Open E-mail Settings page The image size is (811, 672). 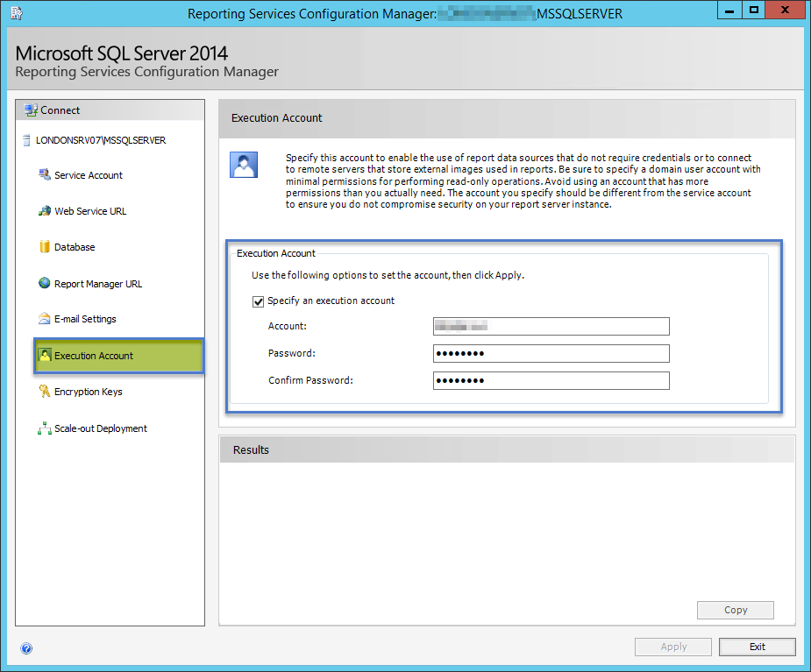click(85, 319)
